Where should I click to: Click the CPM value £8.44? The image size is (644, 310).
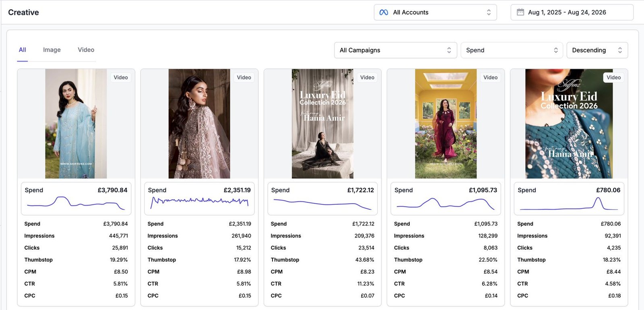(613, 272)
